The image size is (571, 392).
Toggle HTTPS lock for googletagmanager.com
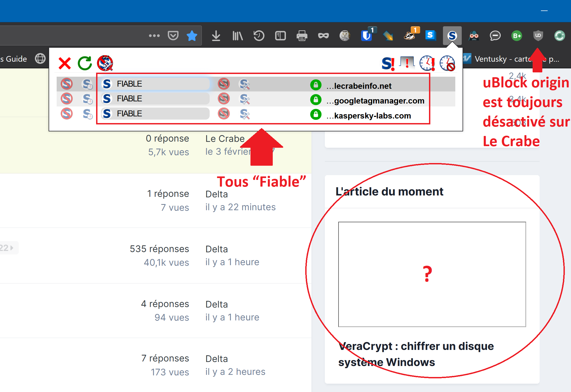click(x=316, y=100)
